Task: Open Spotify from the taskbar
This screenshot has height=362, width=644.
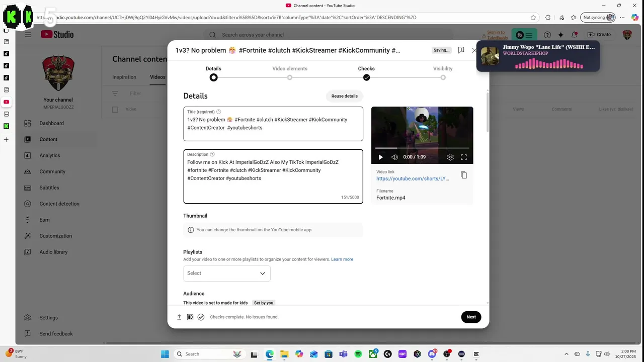Action: [x=358, y=354]
